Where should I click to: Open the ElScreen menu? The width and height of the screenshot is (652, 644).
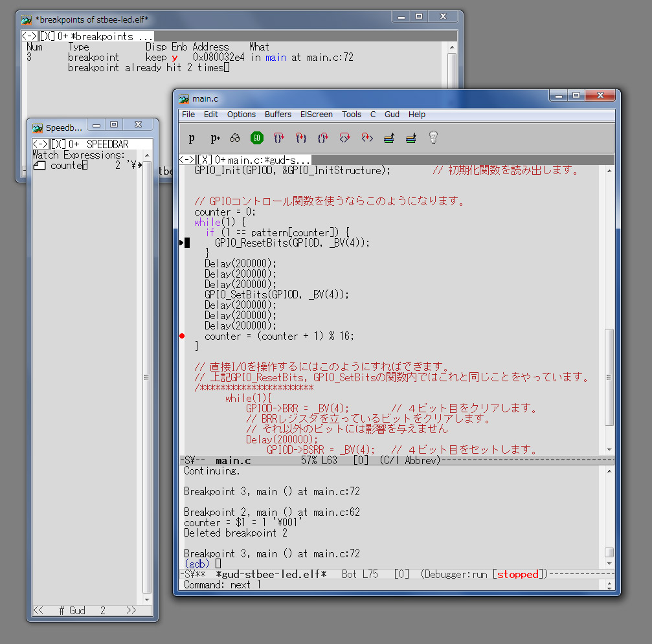316,115
